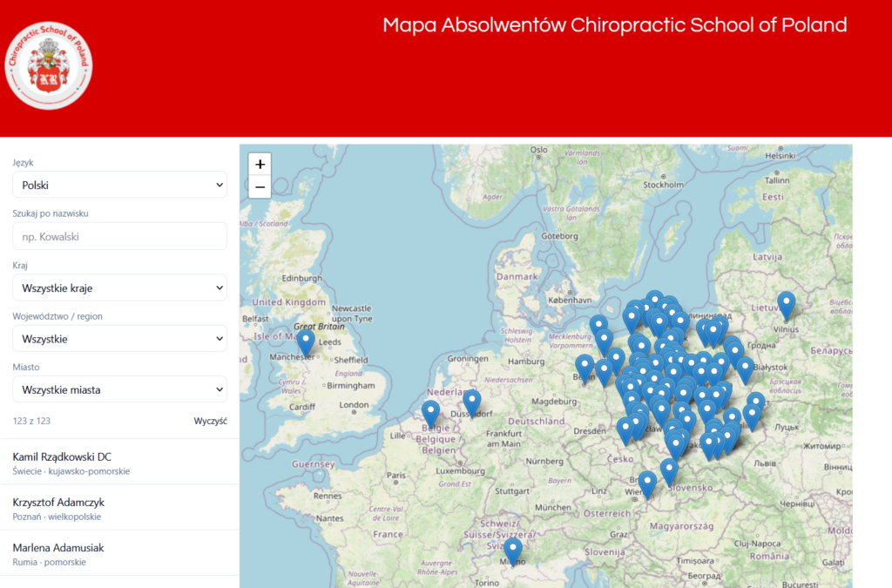Open the Kraj country dropdown
892x588 pixels.
pos(119,287)
